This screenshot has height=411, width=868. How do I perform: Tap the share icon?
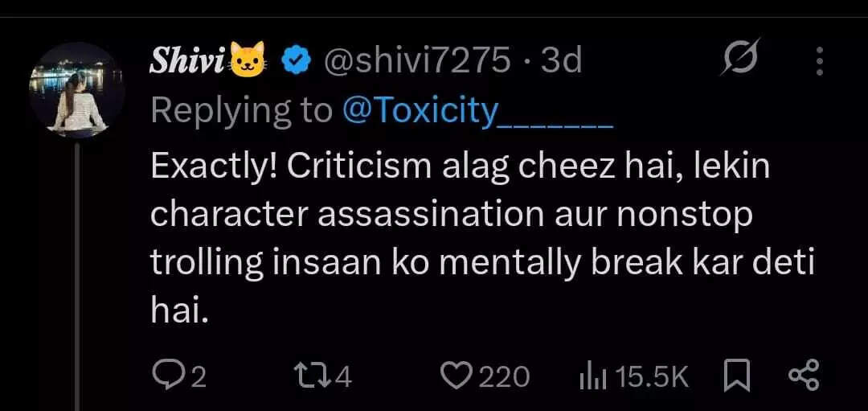pyautogui.click(x=803, y=376)
